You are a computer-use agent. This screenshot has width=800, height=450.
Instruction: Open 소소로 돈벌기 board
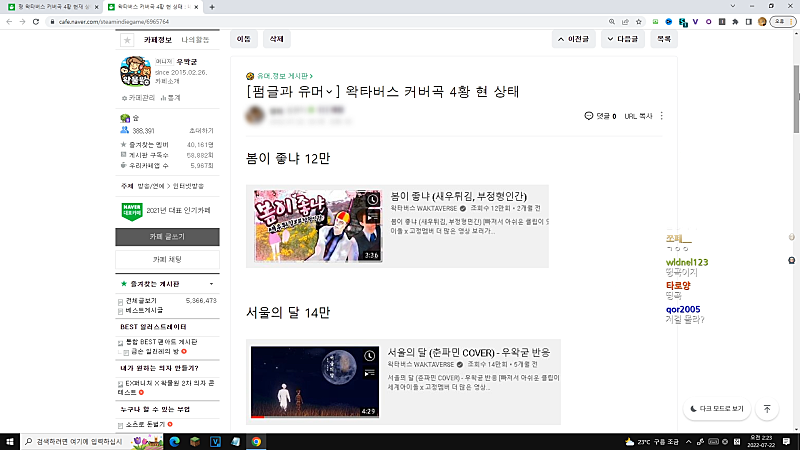(x=145, y=424)
